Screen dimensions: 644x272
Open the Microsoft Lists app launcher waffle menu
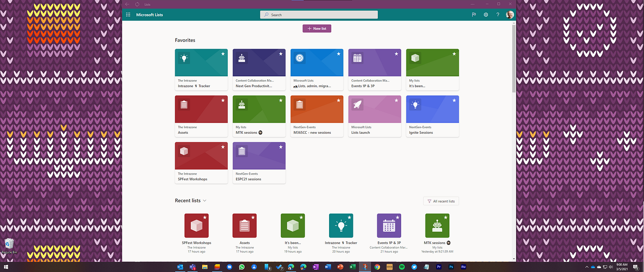pos(128,14)
